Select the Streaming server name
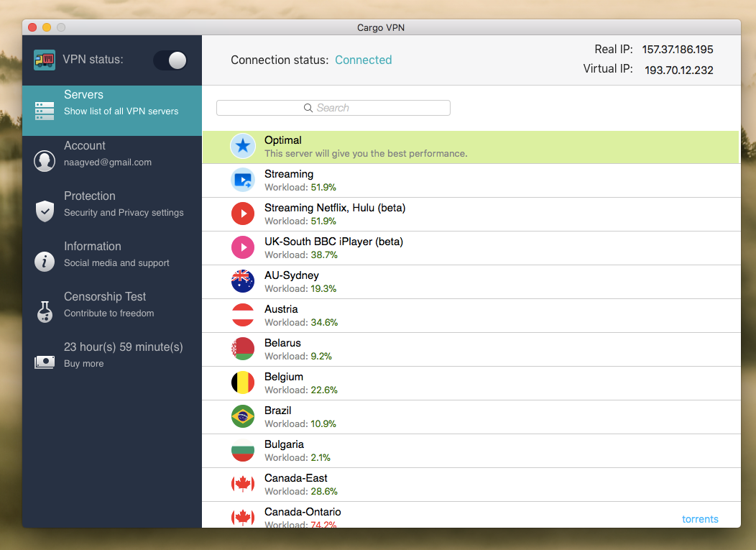Viewport: 756px width, 550px height. [x=289, y=174]
